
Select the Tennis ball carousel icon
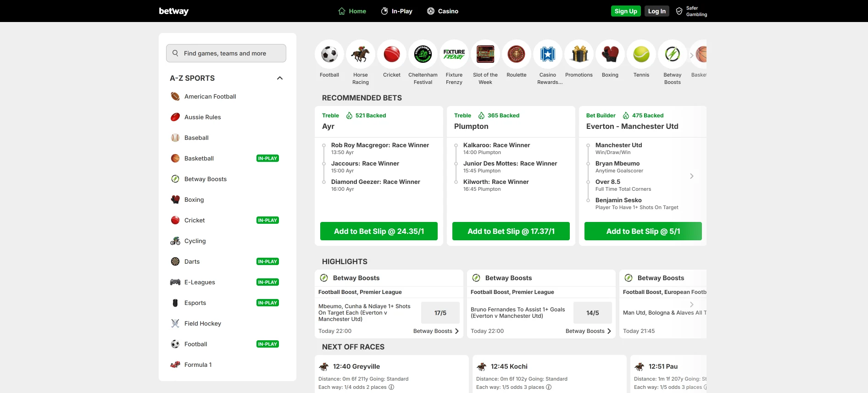(x=641, y=55)
